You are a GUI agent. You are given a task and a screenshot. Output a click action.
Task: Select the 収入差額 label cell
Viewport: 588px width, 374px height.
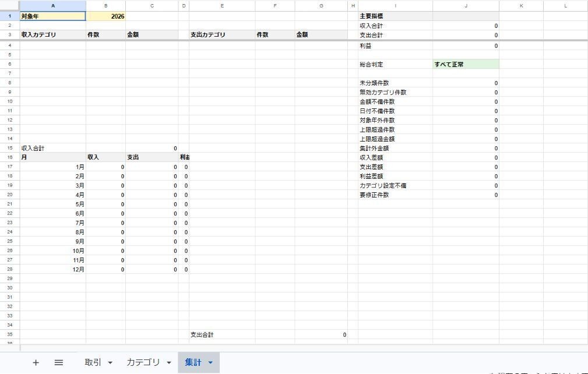(395, 157)
